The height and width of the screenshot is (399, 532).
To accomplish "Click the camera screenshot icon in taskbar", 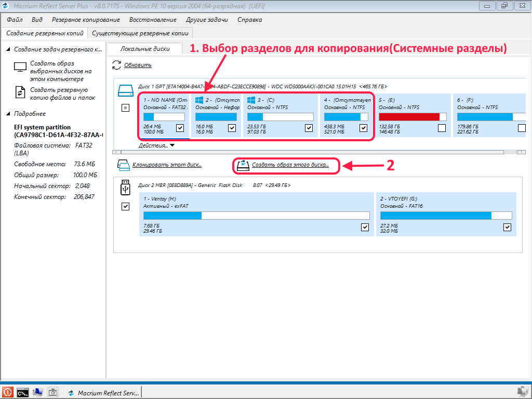I will [x=52, y=392].
